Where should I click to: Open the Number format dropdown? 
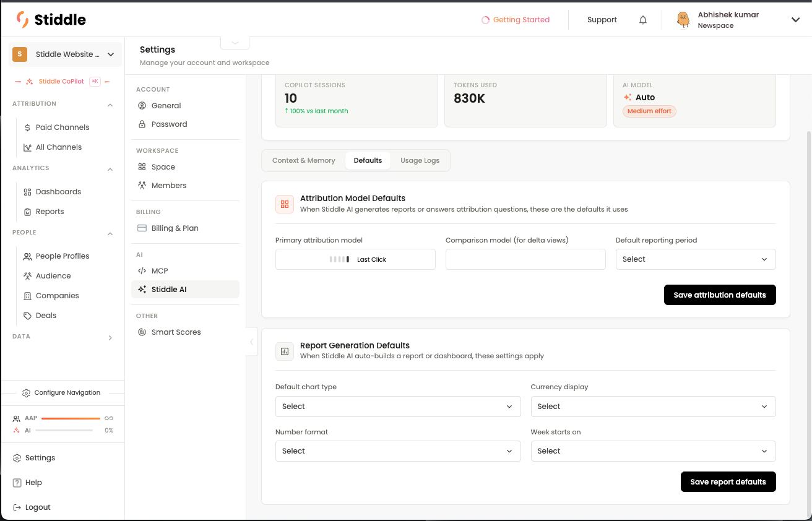tap(397, 451)
